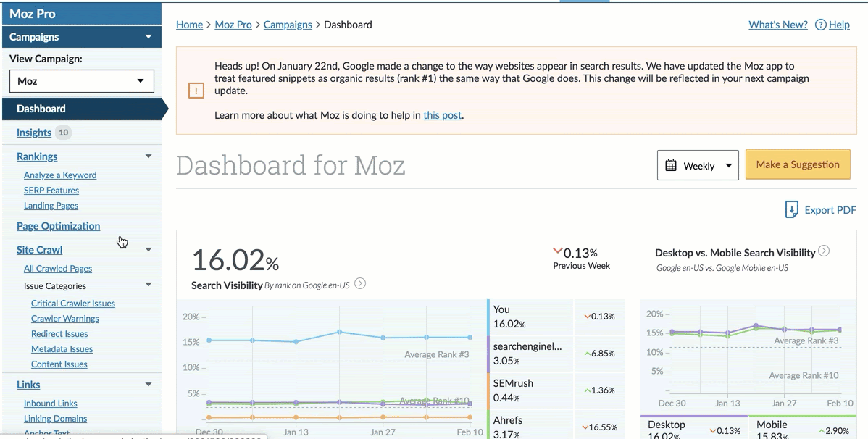Click the red down arrow beside 0.13% Previous Week
This screenshot has width=868, height=439.
point(557,251)
